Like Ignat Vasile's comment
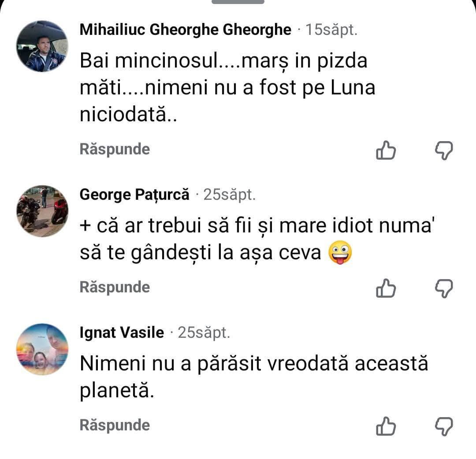 tap(386, 427)
